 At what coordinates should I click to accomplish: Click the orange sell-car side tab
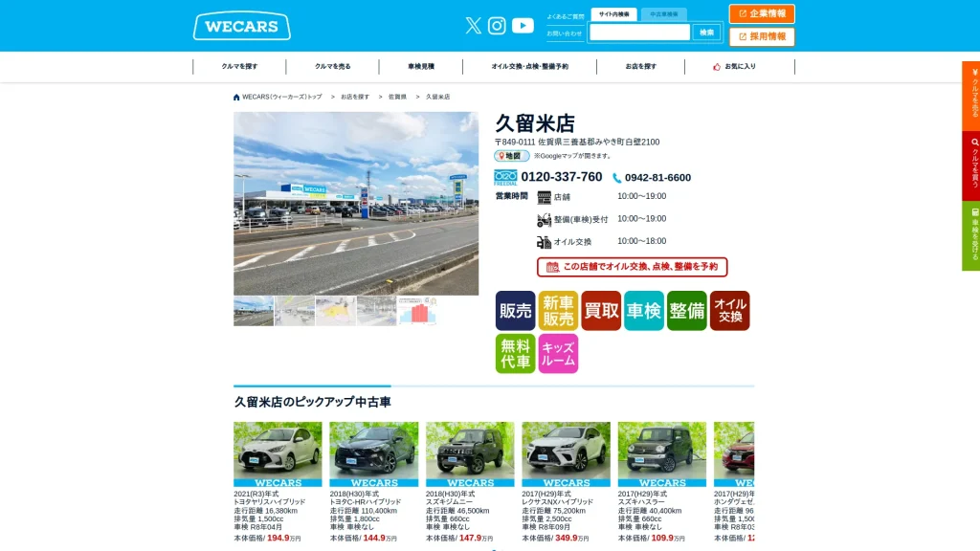point(971,96)
